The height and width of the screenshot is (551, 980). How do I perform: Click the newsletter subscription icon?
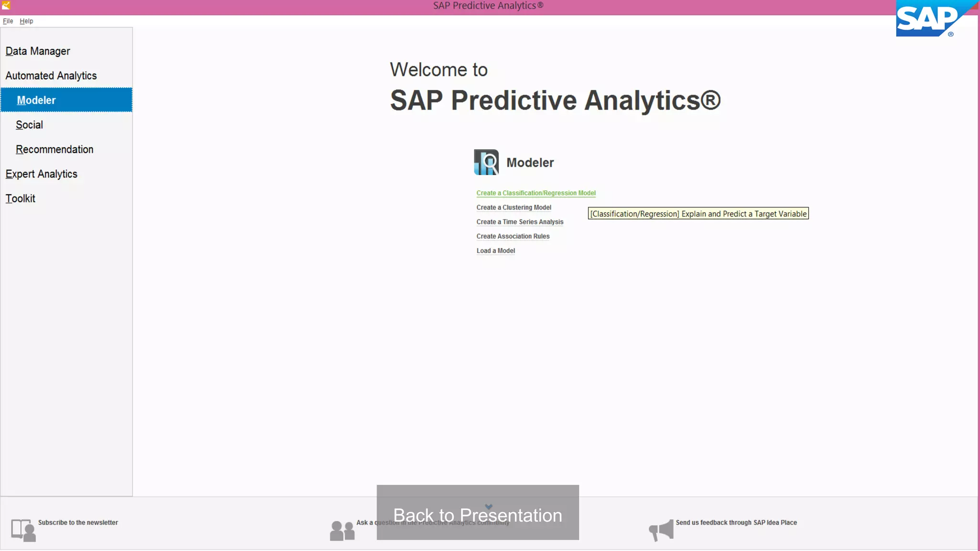(23, 530)
